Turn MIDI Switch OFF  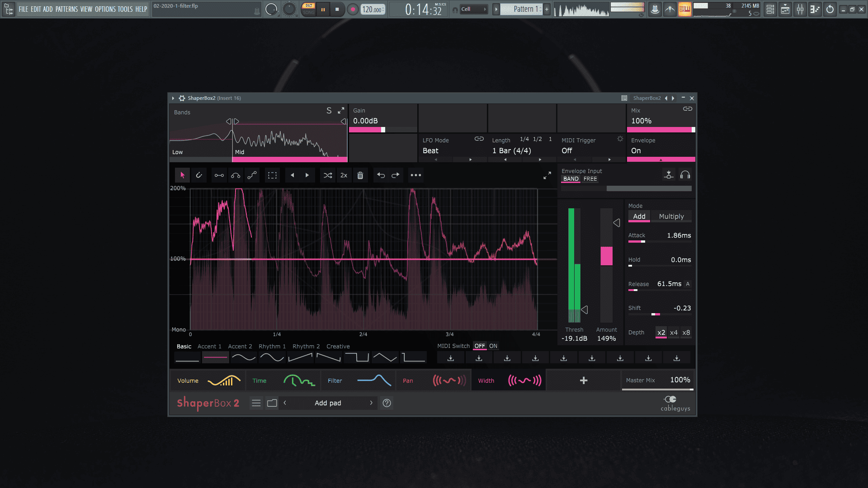tap(480, 346)
